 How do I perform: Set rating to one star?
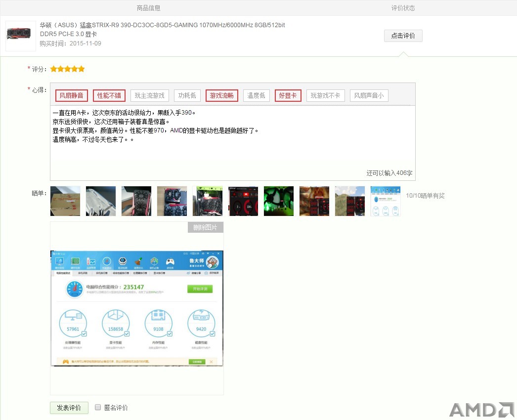[x=53, y=69]
